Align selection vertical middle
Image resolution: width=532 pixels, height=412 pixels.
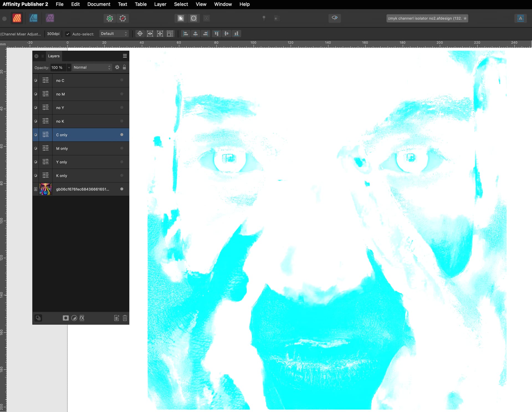tap(226, 34)
